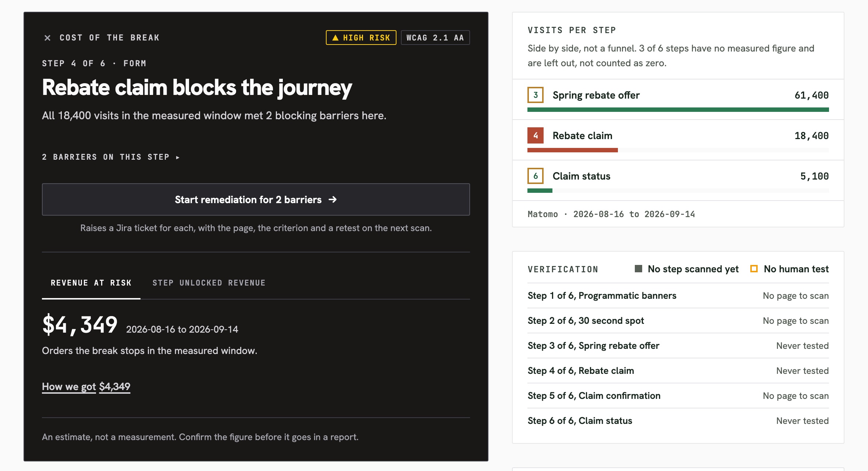Click the arrow icon on the remediation button
Image resolution: width=868 pixels, height=471 pixels.
pyautogui.click(x=332, y=199)
